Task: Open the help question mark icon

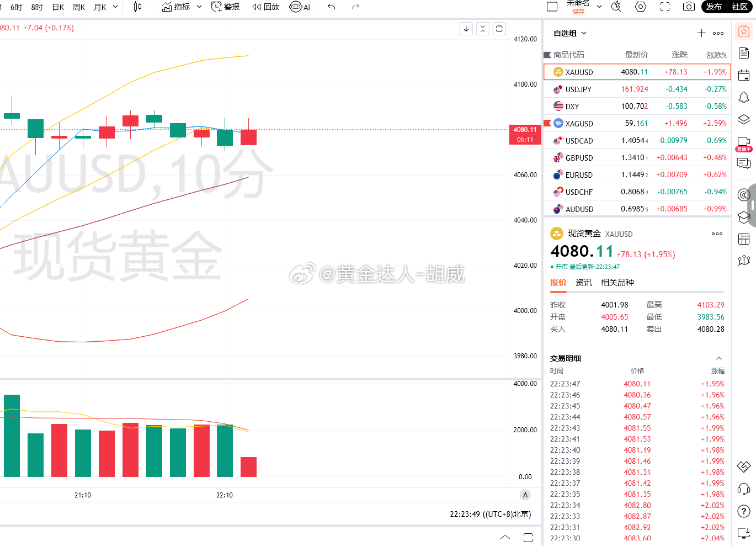Action: 744,511
